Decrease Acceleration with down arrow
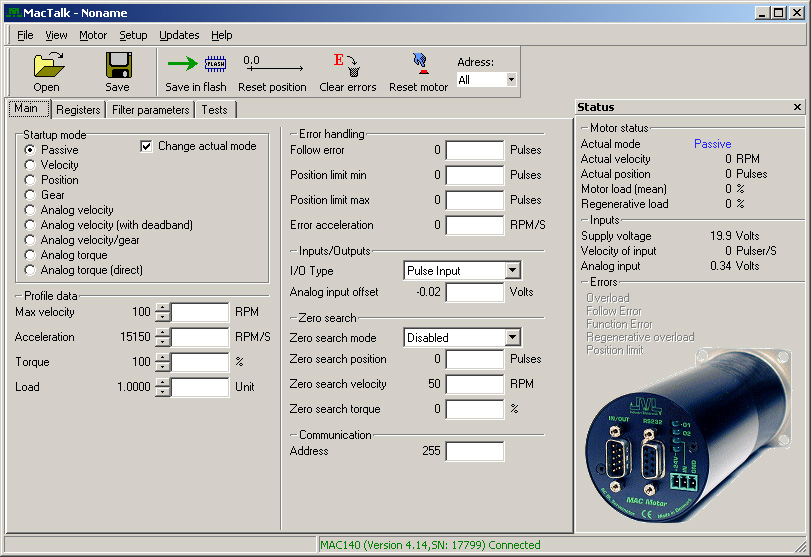Screen dimensions: 811x557 [x=163, y=341]
